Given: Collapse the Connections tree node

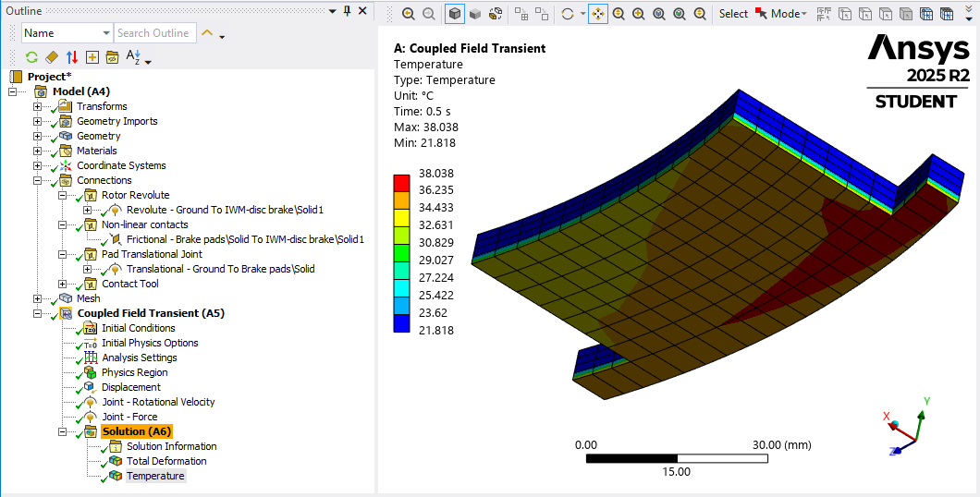Looking at the screenshot, I should (x=38, y=180).
